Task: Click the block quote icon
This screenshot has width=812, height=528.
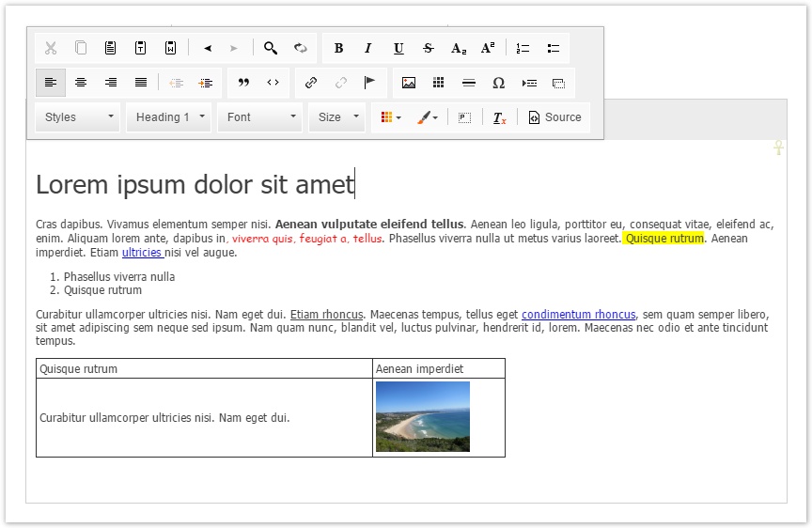Action: pyautogui.click(x=243, y=83)
